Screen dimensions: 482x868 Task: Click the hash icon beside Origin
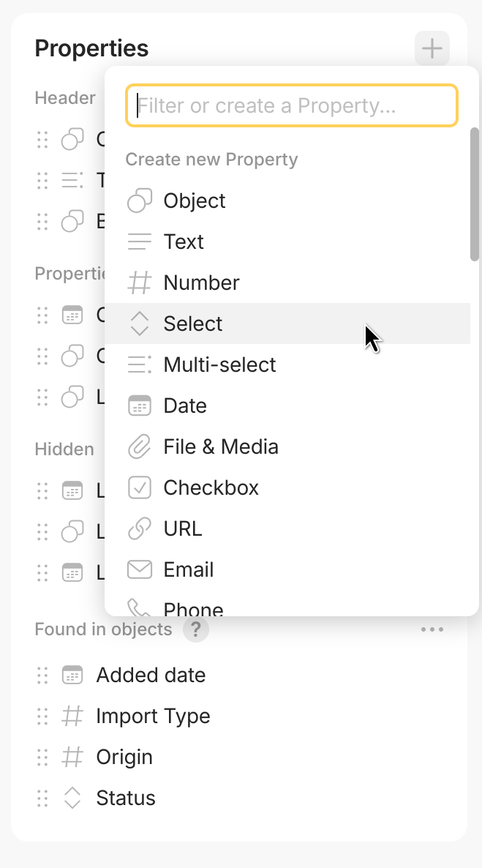point(72,757)
